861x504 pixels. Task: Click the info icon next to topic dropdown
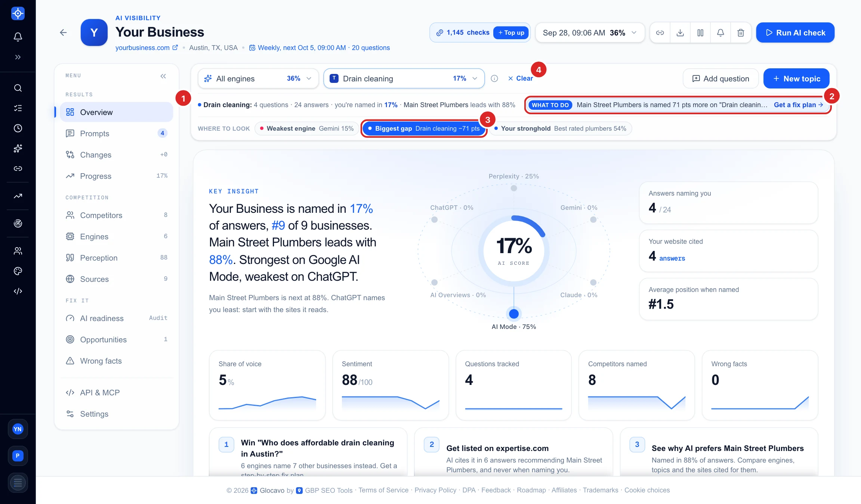pos(494,78)
